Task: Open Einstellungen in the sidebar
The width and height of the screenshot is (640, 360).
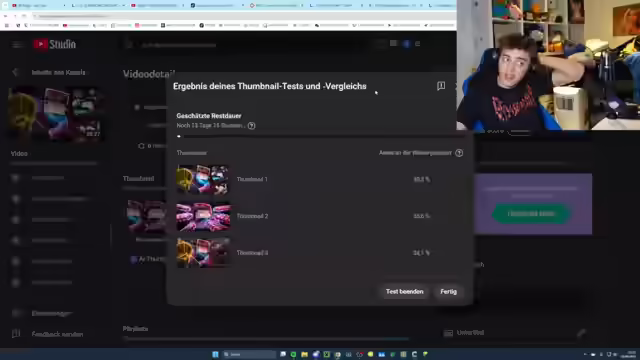Action: pos(52,313)
